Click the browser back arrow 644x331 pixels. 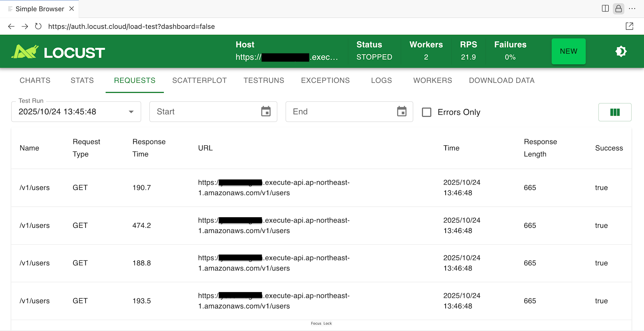click(11, 26)
